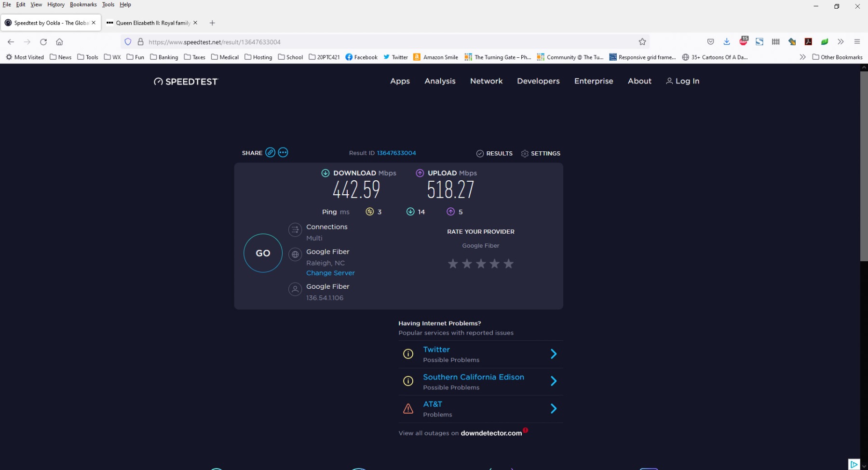868x470 pixels.
Task: Click the AdChoices icon at the page corner
Action: click(854, 464)
